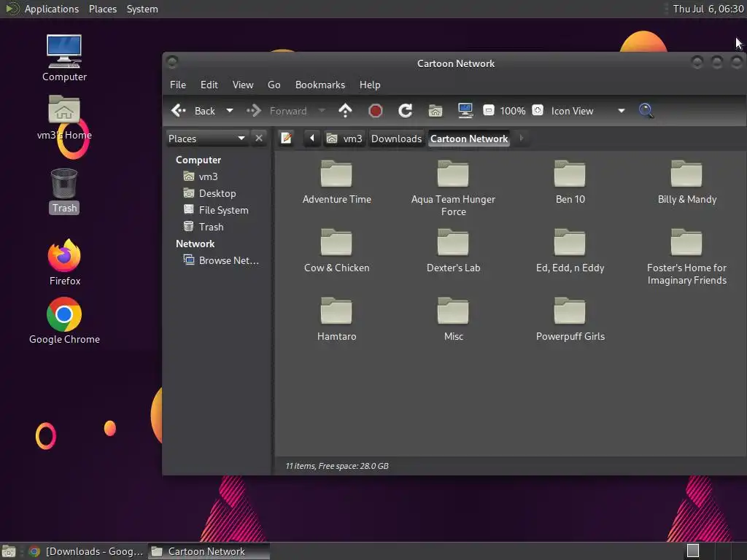Open the Bookmarks menu
This screenshot has height=560, width=747.
pyautogui.click(x=320, y=85)
